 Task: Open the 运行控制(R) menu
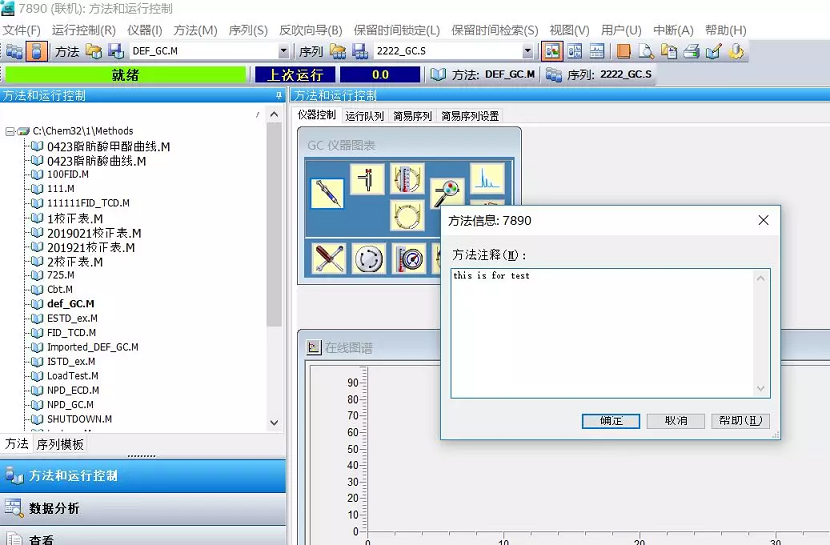click(84, 30)
